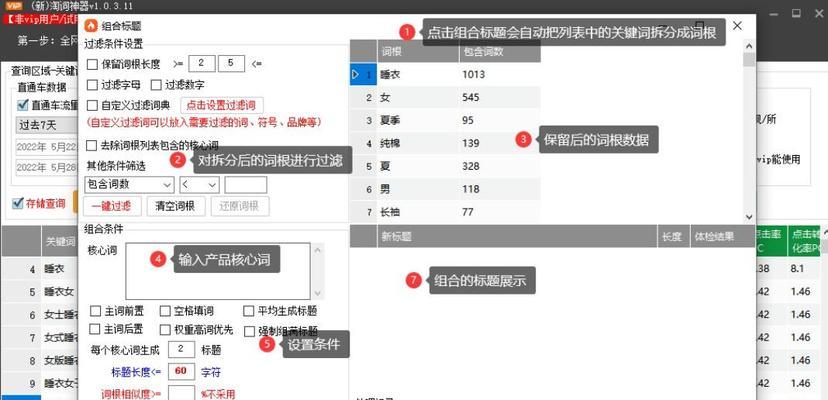This screenshot has height=400, width=828.
Task: Click scroll-up arrow of 核心词 box
Action: (x=317, y=249)
